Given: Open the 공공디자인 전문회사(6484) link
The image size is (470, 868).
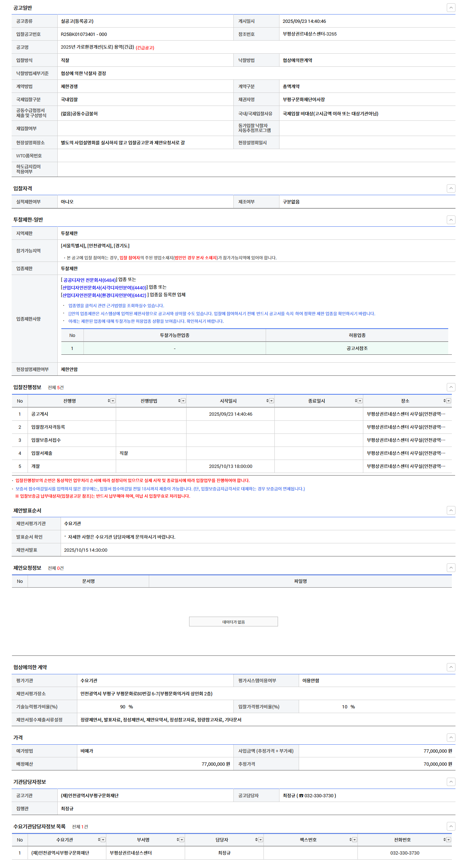Looking at the screenshot, I should pyautogui.click(x=89, y=280).
